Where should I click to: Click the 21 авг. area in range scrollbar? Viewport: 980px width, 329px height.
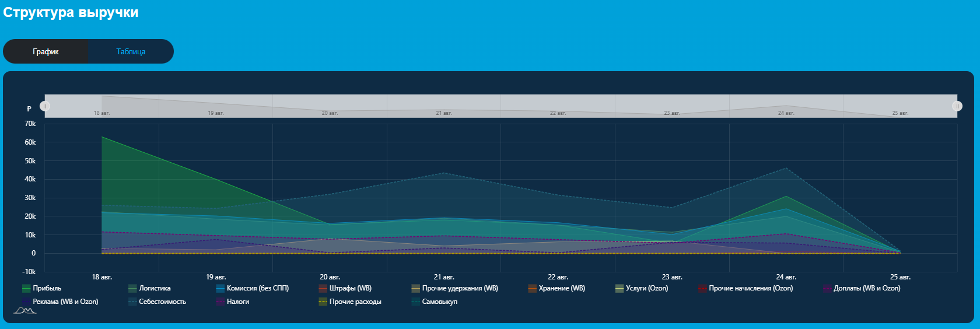(x=443, y=106)
